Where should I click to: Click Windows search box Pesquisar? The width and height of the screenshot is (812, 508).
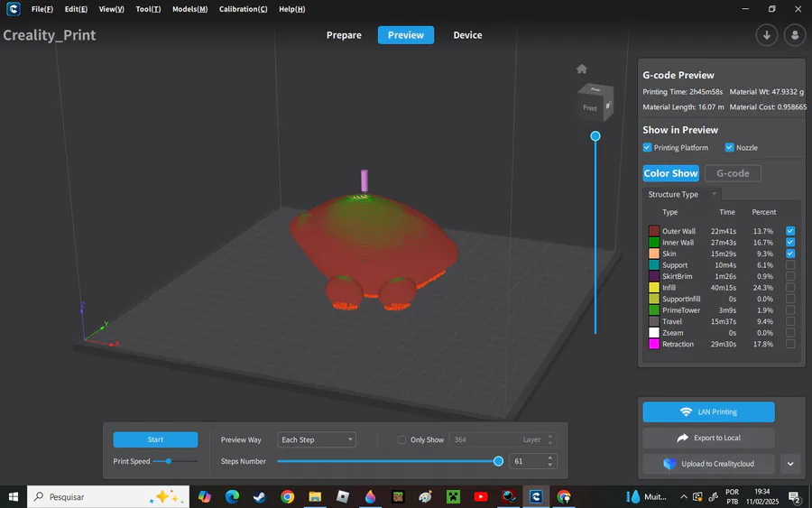point(108,497)
